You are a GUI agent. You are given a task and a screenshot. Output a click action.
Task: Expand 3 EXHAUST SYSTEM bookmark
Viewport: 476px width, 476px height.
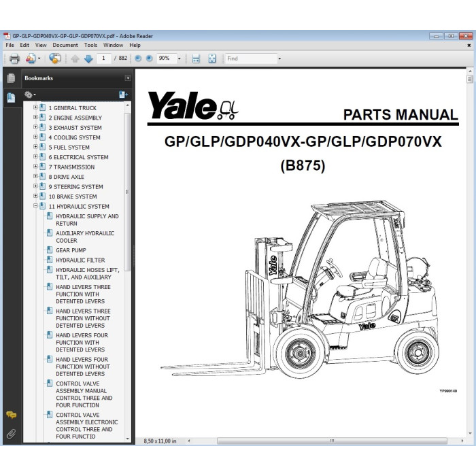[x=35, y=127]
